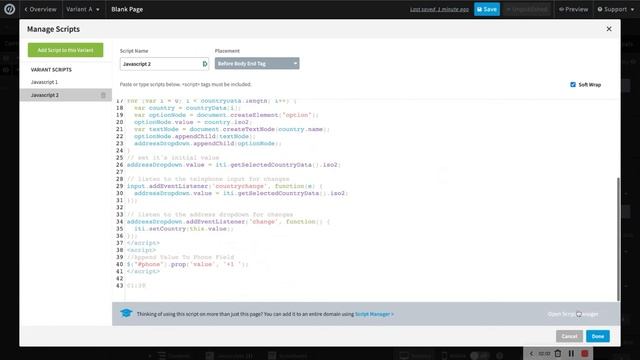The height and width of the screenshot is (360, 640).
Task: Delete Javascript 2 with trash icon
Action: [x=103, y=95]
